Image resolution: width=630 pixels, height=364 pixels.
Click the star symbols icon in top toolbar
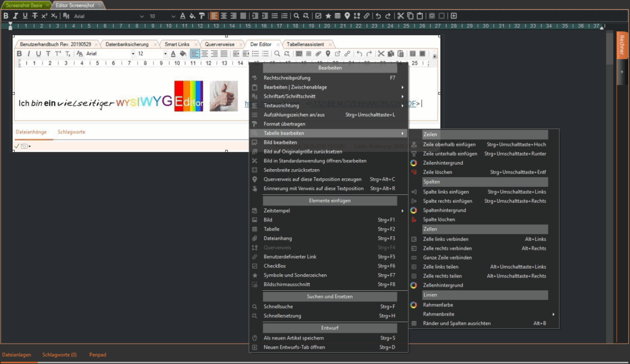(x=328, y=15)
